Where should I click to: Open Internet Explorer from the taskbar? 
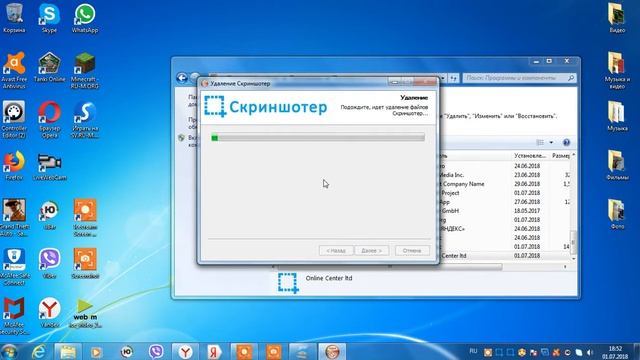click(x=39, y=351)
